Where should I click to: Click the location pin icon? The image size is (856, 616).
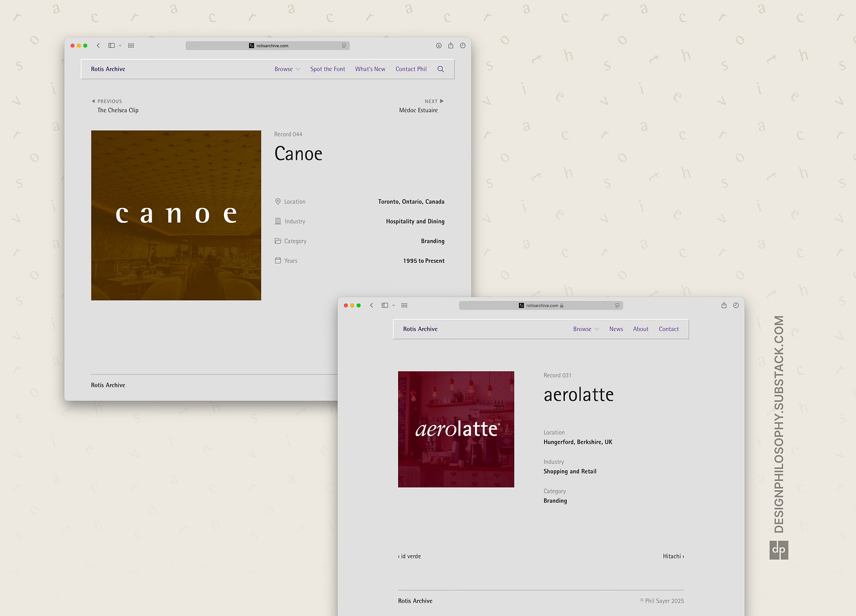(x=278, y=202)
